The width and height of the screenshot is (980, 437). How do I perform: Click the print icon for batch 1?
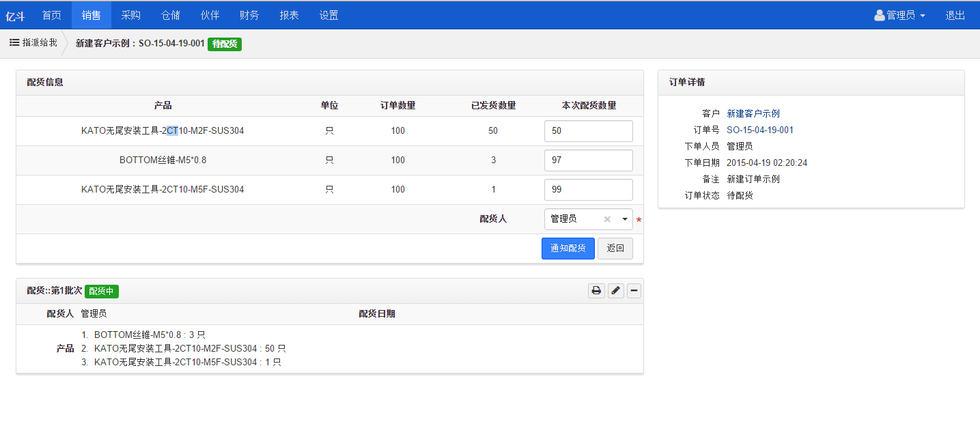coord(596,291)
